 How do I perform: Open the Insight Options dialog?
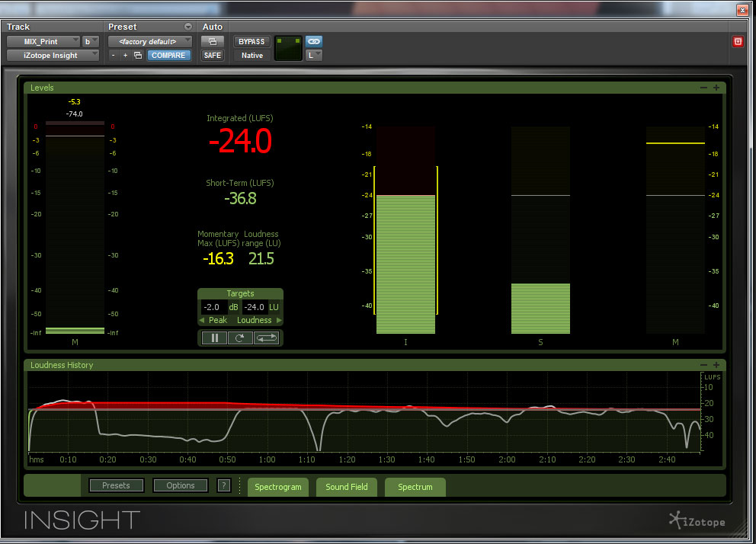181,485
